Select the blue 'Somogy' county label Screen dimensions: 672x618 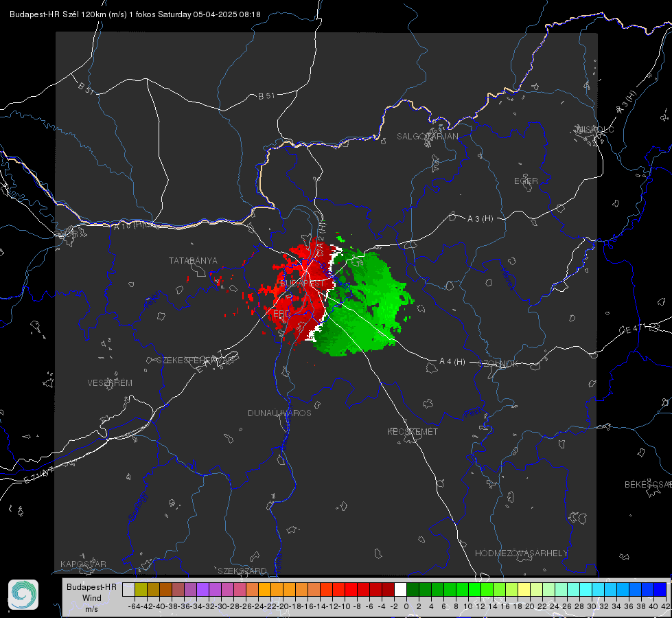point(139,507)
